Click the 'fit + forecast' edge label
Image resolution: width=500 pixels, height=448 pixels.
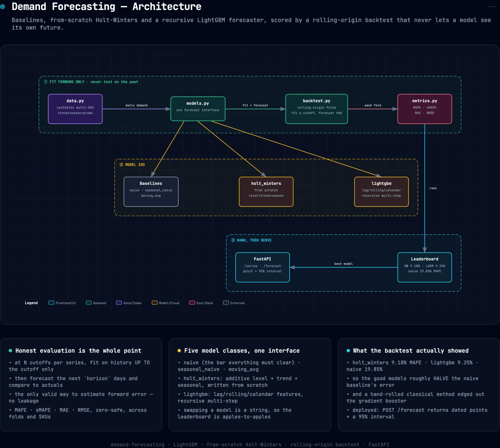coord(255,105)
